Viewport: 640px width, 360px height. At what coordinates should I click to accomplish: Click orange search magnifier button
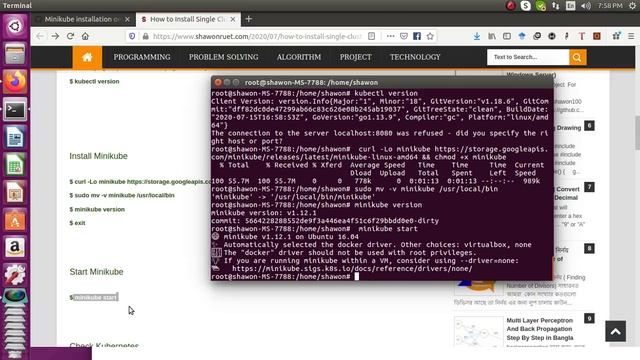(x=578, y=57)
